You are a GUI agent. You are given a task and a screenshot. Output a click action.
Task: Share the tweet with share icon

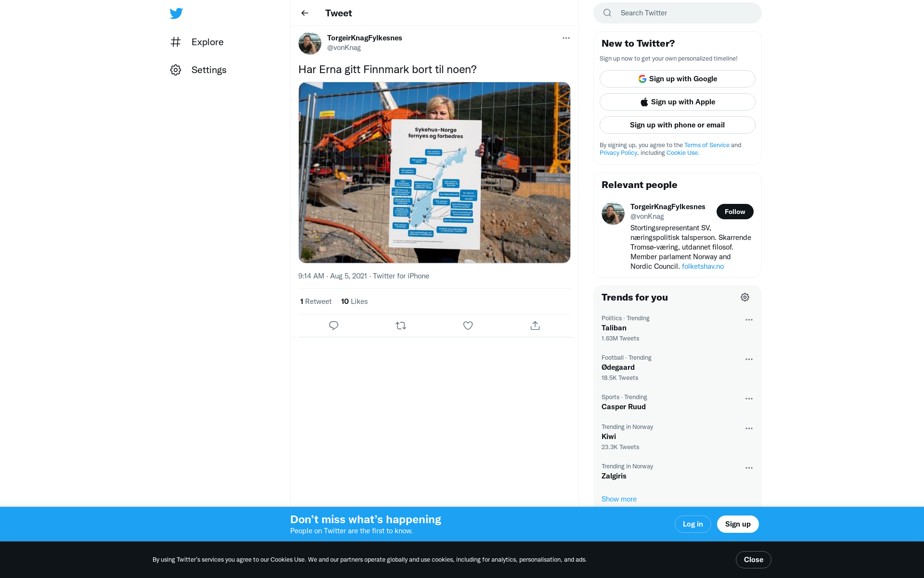(x=535, y=326)
